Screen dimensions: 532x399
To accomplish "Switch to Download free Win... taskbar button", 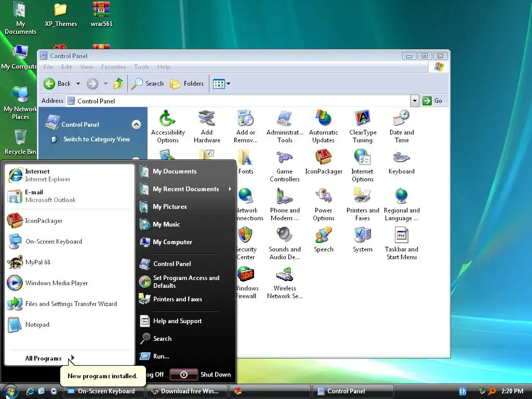I will 188,391.
